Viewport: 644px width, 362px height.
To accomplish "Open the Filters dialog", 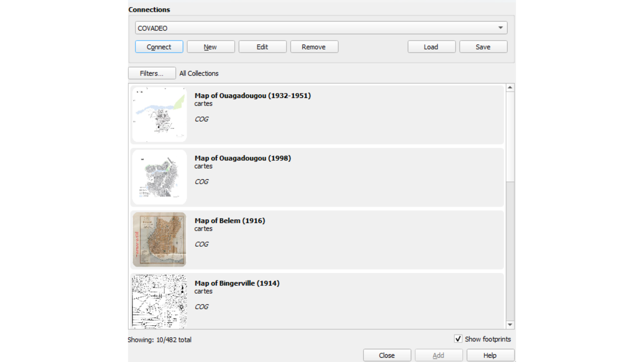I will pyautogui.click(x=152, y=73).
